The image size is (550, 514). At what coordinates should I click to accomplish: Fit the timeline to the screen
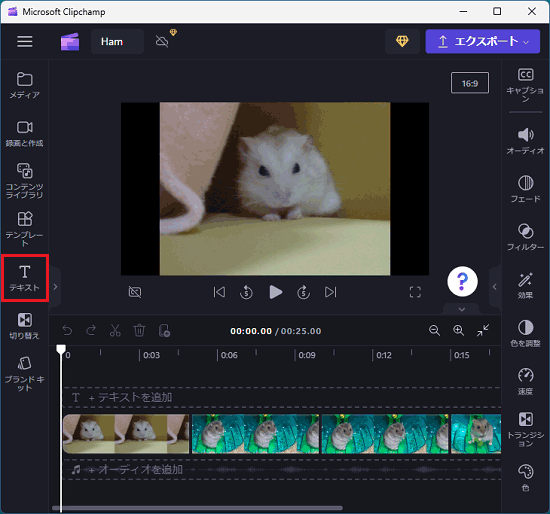pyautogui.click(x=483, y=331)
